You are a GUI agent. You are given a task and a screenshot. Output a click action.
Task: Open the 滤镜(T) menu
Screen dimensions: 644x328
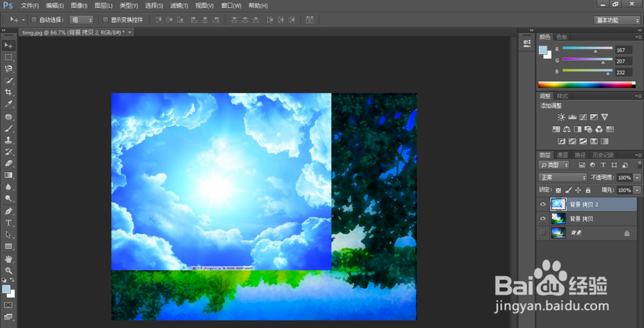(x=179, y=6)
